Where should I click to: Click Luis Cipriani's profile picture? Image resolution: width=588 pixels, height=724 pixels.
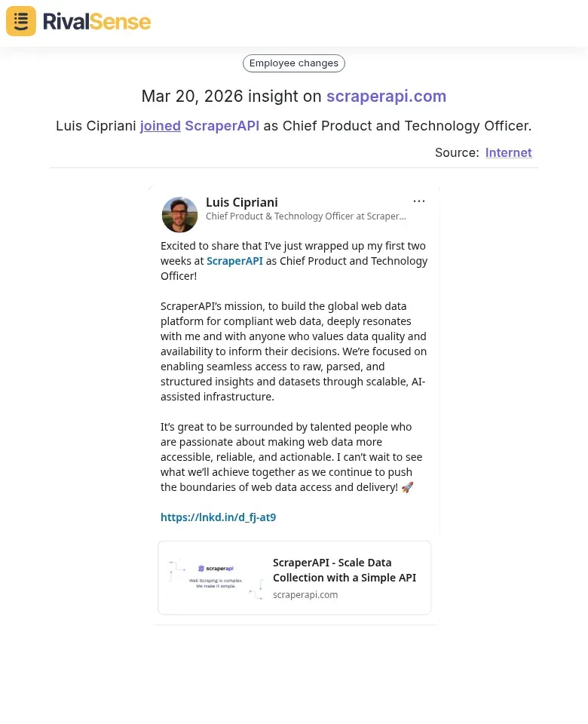tap(179, 214)
